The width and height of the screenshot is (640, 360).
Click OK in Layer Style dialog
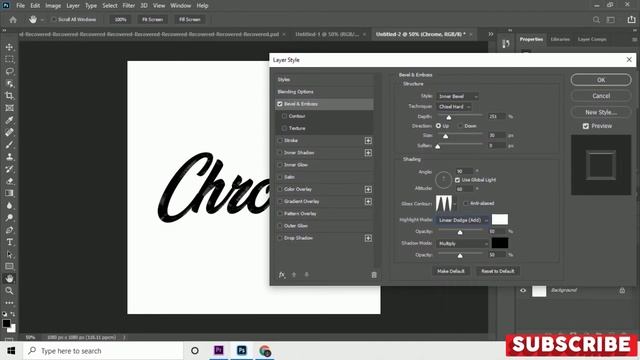(x=601, y=80)
